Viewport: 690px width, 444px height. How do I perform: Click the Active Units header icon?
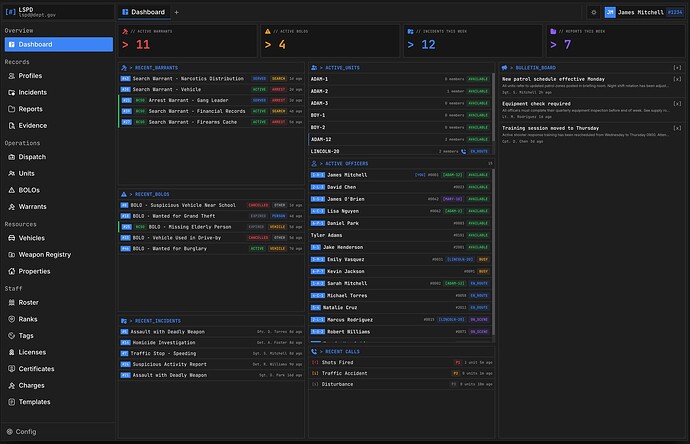point(314,68)
